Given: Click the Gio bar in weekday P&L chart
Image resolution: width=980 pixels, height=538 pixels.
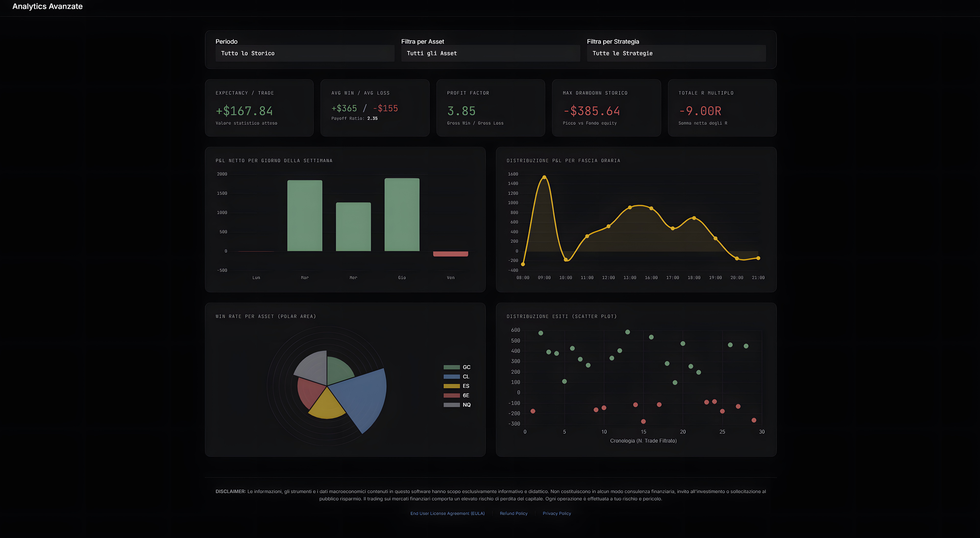Looking at the screenshot, I should coord(402,215).
